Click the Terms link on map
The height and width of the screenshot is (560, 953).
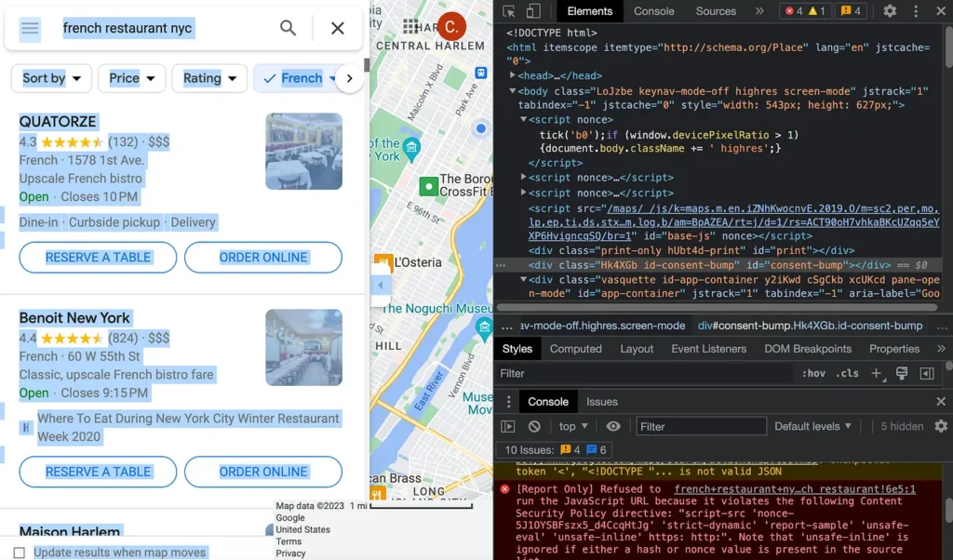click(289, 541)
